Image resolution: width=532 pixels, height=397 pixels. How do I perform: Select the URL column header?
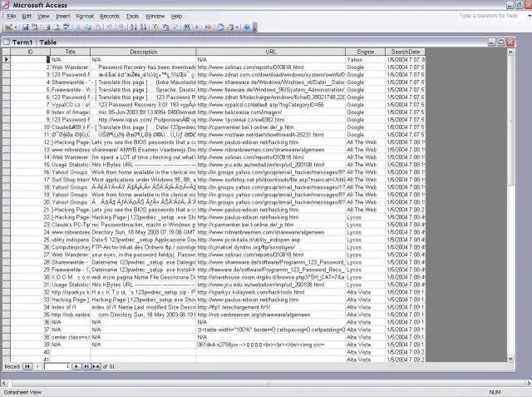tap(271, 52)
